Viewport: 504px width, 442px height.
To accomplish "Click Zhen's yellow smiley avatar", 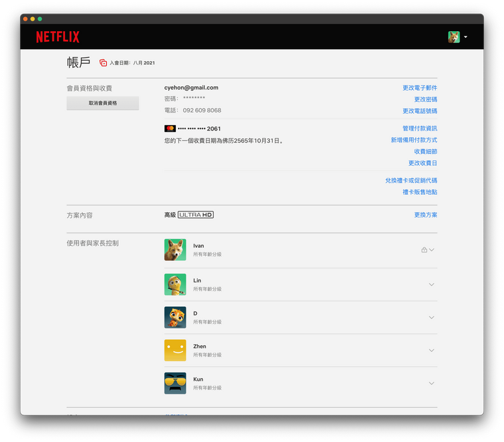I will [x=175, y=351].
